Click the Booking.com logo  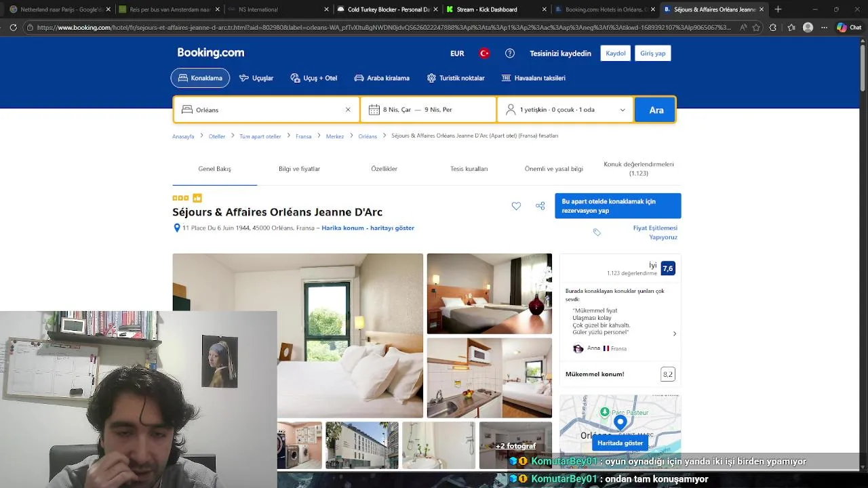pyautogui.click(x=210, y=53)
